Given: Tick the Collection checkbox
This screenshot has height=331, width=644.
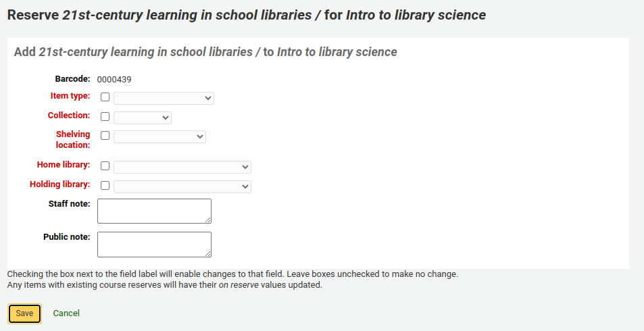Looking at the screenshot, I should pos(105,118).
